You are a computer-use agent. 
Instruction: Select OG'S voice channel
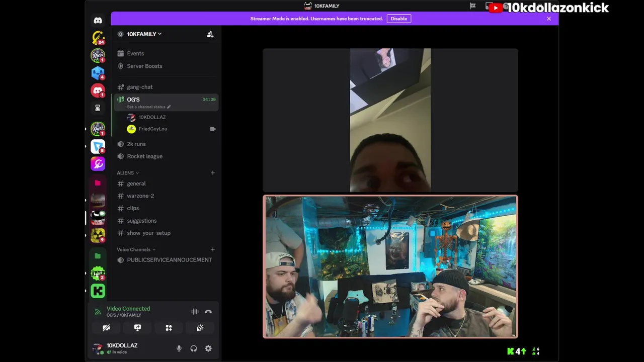pos(166,102)
